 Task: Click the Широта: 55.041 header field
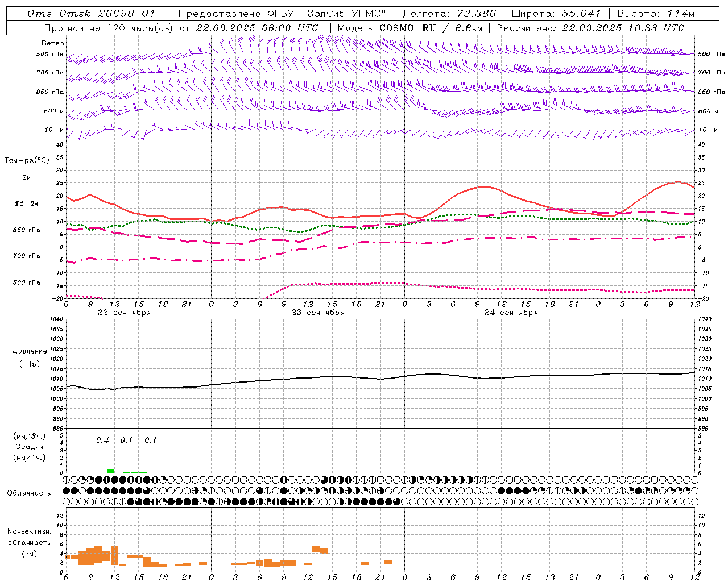tap(556, 14)
